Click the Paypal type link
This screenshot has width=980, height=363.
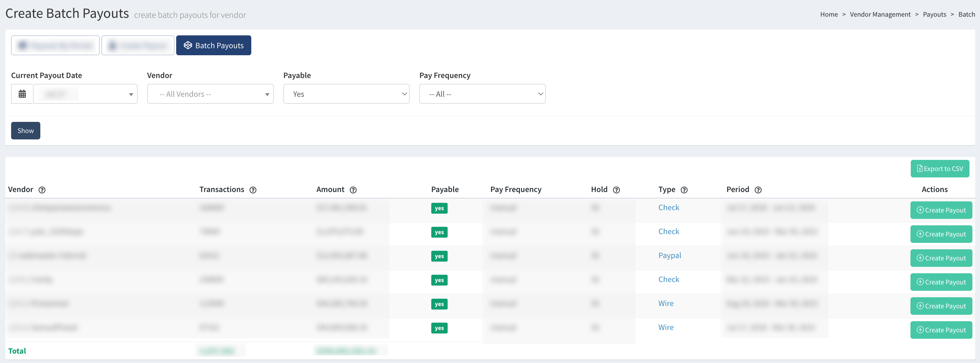coord(670,255)
